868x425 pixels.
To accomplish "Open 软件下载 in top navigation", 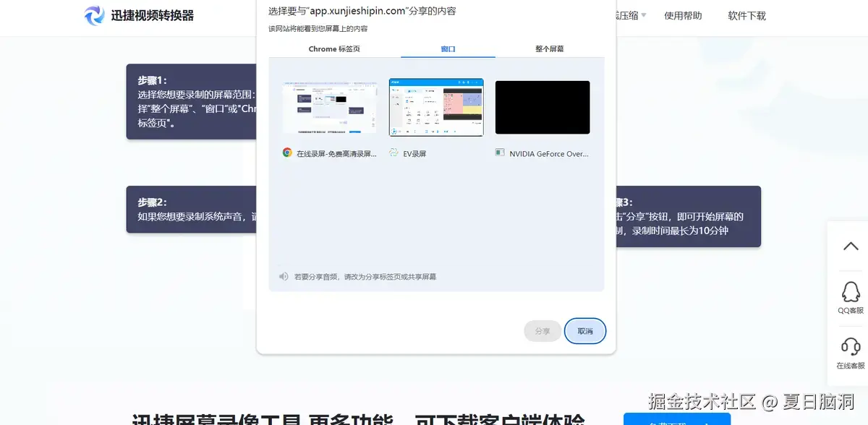I will (x=746, y=15).
